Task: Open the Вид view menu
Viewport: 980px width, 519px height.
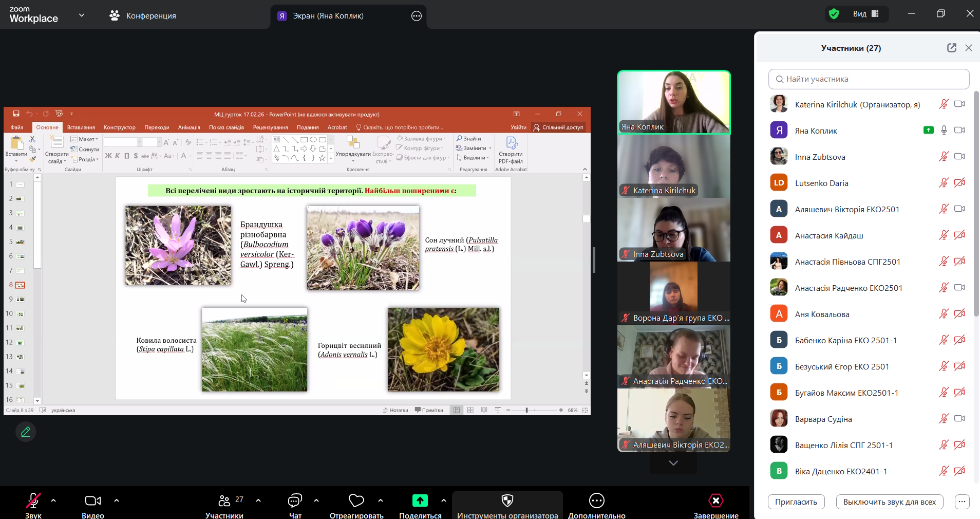Action: coord(866,14)
